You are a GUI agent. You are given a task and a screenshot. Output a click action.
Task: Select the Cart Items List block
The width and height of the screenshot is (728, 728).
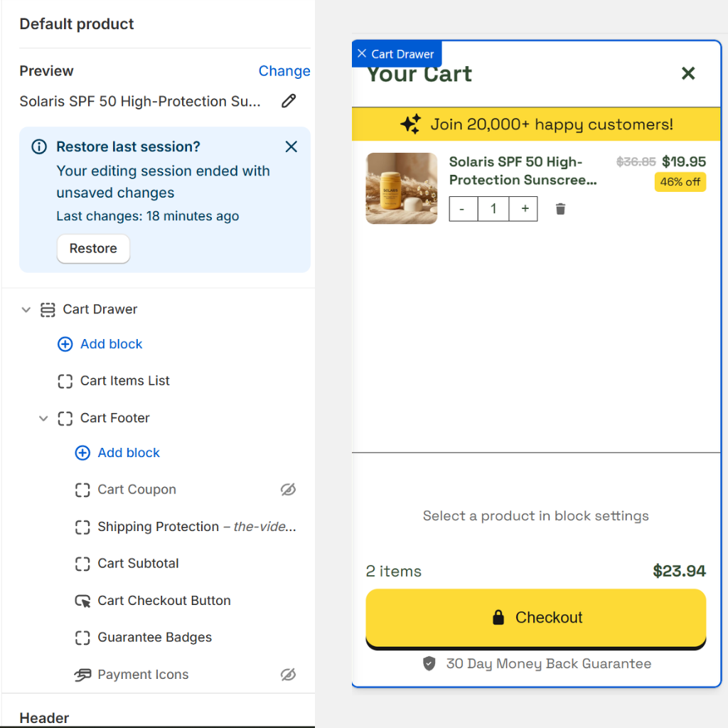[x=125, y=381]
